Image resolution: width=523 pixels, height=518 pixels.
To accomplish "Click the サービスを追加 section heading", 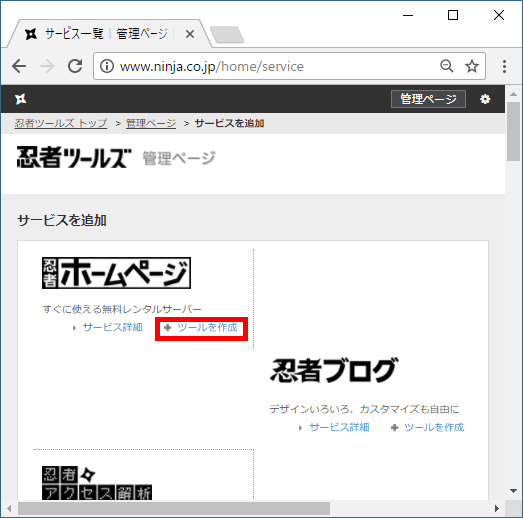I will (x=62, y=220).
